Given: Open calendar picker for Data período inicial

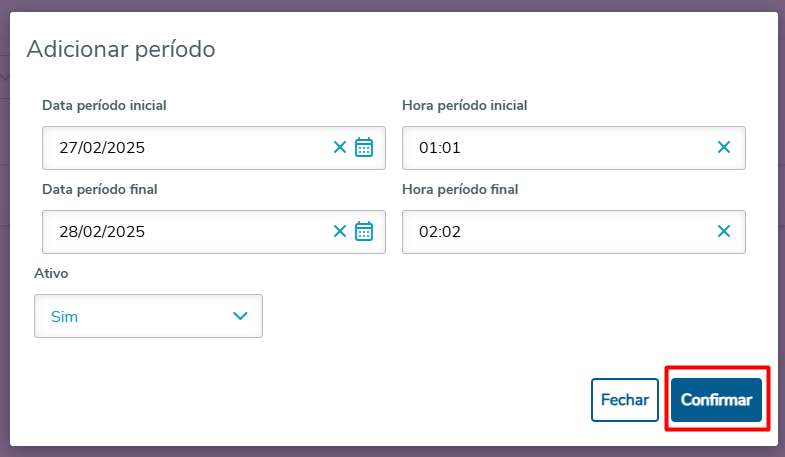Looking at the screenshot, I should [x=364, y=148].
